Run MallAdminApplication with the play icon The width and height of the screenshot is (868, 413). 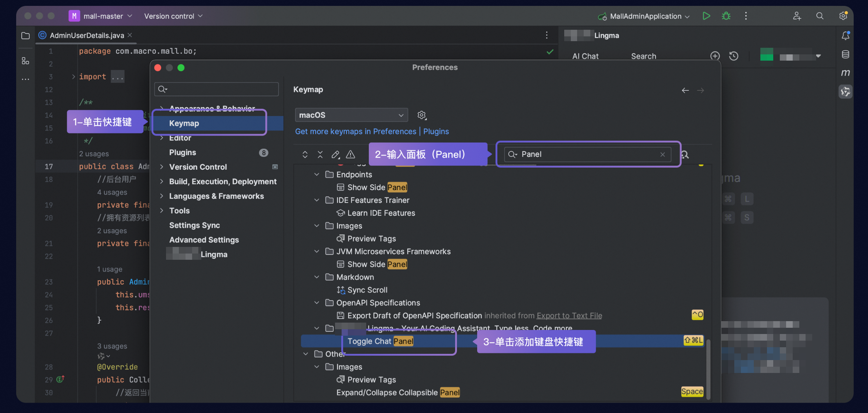706,16
